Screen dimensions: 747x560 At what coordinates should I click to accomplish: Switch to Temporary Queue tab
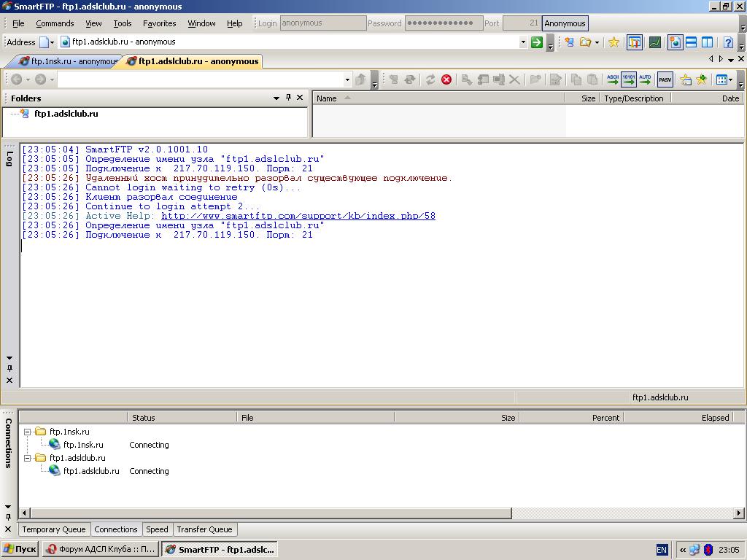pos(54,529)
